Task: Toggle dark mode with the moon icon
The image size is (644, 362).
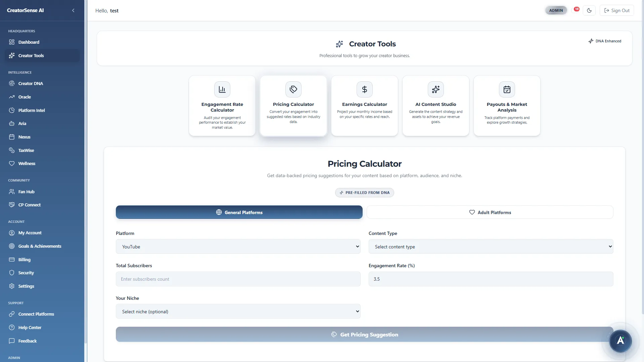Action: click(x=589, y=10)
